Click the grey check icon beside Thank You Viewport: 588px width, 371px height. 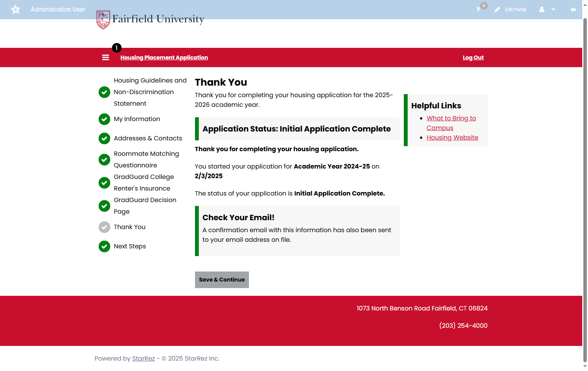coord(104,227)
